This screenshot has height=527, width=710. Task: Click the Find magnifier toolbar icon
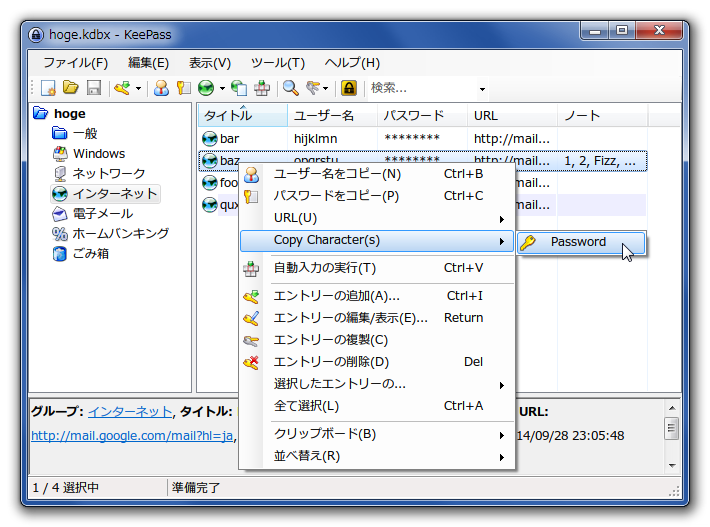coord(290,88)
